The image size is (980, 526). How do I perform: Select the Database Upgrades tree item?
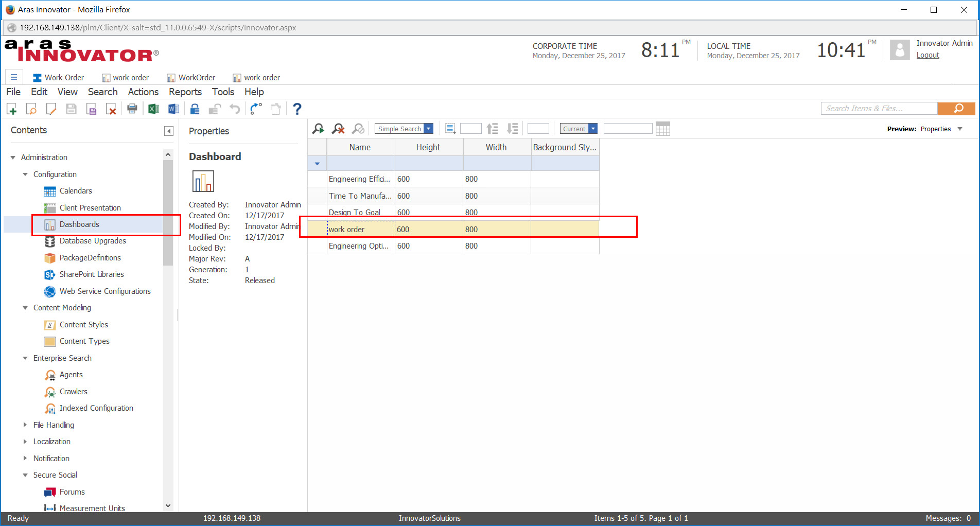(x=92, y=241)
